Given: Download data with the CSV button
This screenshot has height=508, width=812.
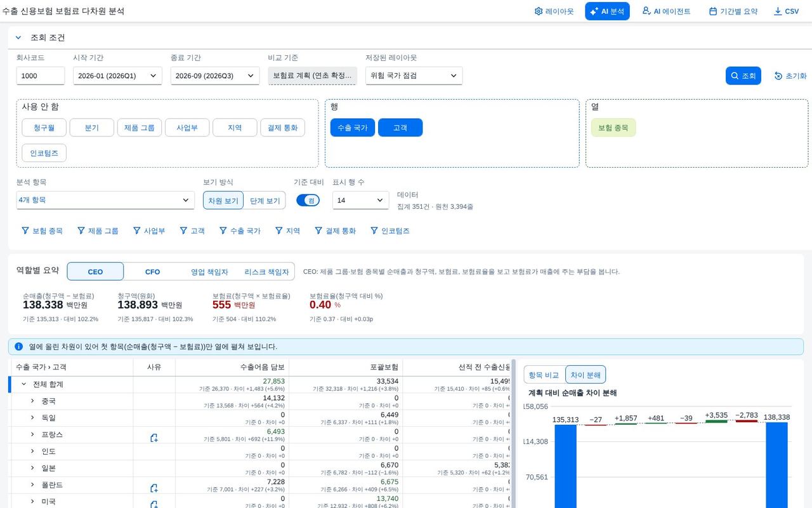Looking at the screenshot, I should tap(787, 11).
